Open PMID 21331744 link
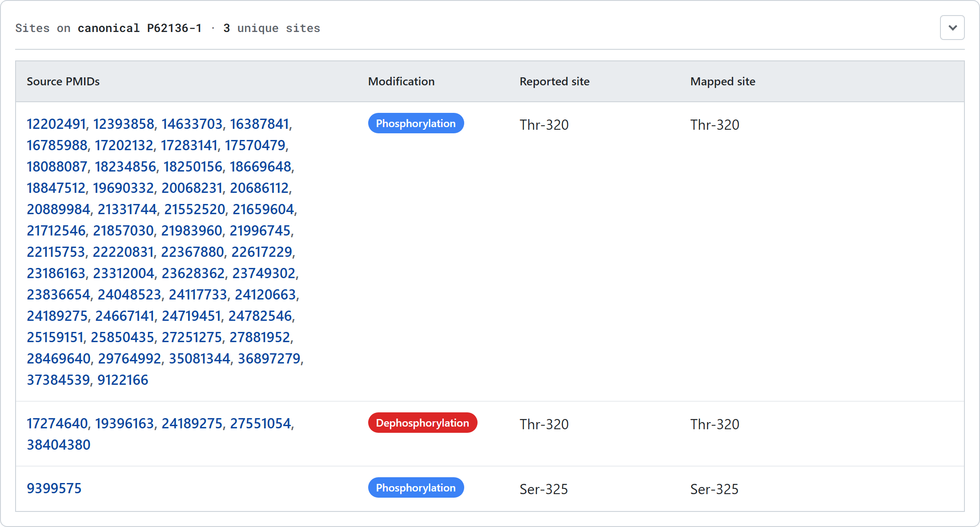The width and height of the screenshot is (980, 527). coord(127,209)
